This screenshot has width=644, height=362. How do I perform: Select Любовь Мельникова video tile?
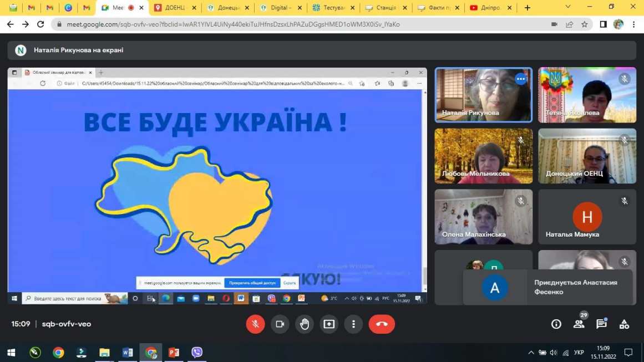483,156
